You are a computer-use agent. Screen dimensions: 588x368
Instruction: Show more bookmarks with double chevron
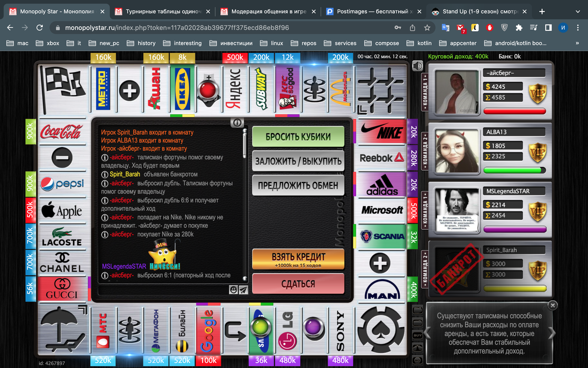click(x=577, y=43)
